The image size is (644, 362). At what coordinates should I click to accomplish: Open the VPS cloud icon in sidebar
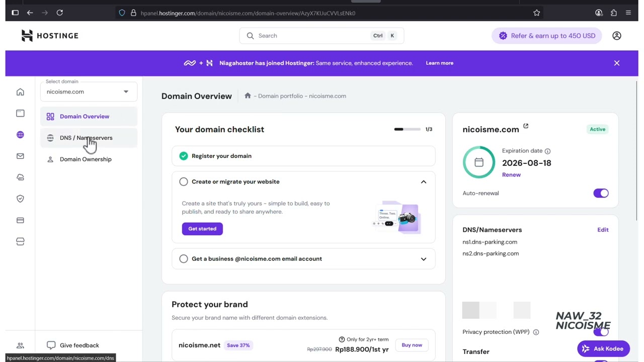20,177
